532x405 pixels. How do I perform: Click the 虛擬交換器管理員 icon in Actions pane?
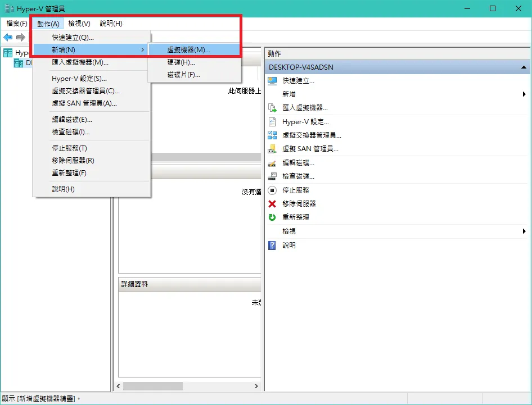272,135
